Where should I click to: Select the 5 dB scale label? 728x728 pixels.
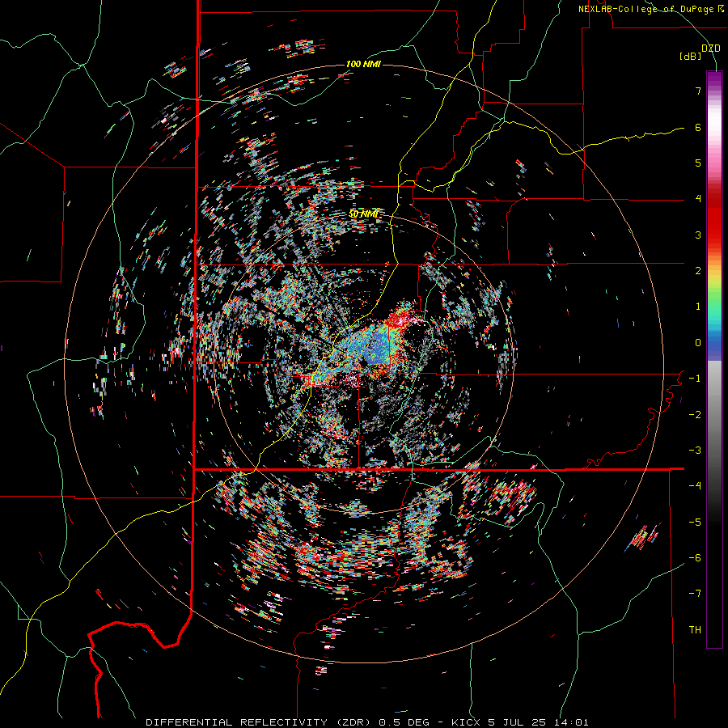(698, 163)
